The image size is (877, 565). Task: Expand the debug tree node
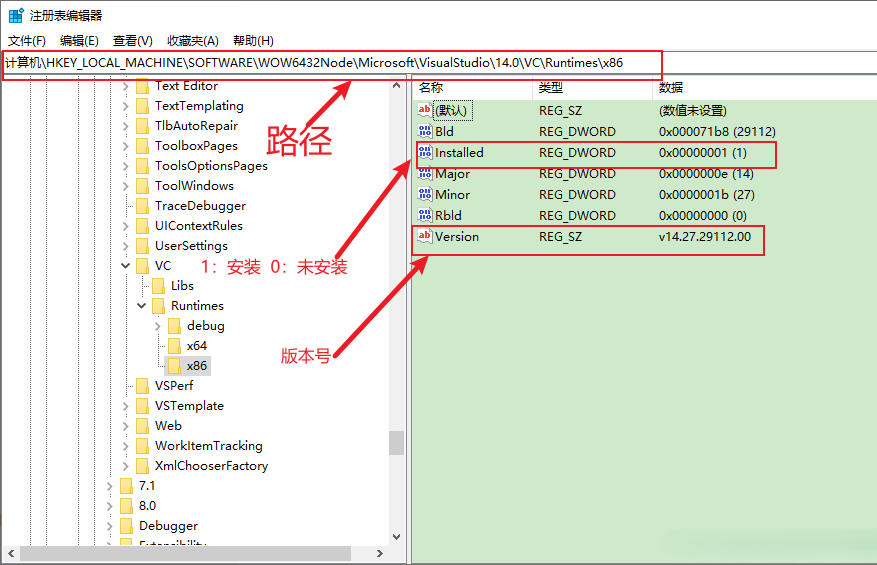pos(158,326)
